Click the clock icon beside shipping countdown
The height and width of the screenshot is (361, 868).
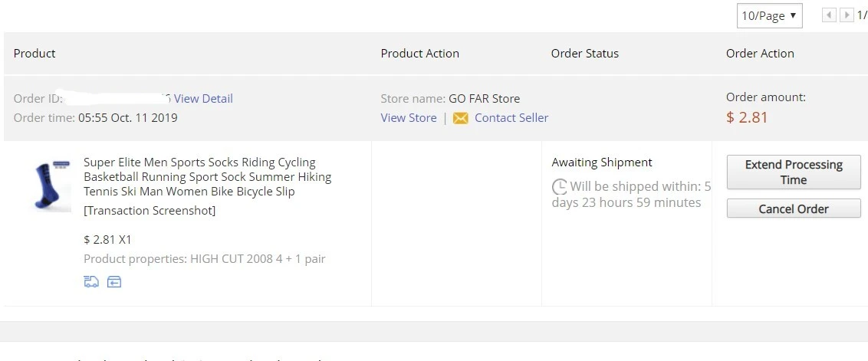click(x=560, y=186)
